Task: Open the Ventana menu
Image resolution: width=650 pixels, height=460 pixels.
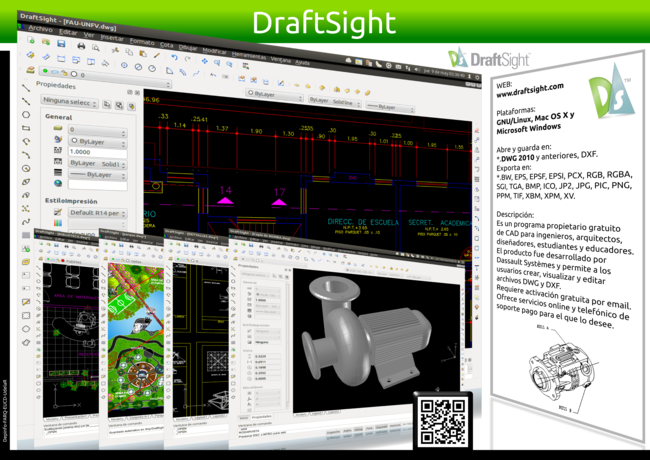Action: [x=281, y=59]
